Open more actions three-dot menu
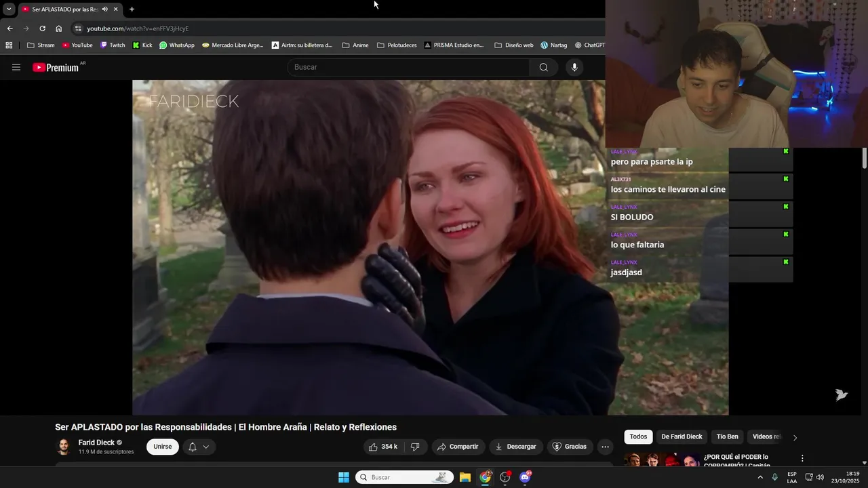Viewport: 868px width, 488px height. pyautogui.click(x=606, y=447)
